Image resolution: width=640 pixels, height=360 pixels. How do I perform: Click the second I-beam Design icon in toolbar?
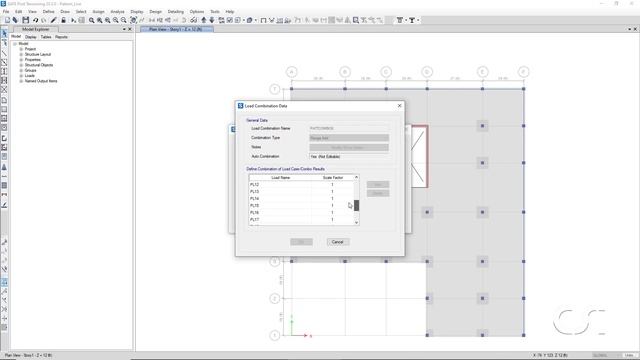[x=412, y=20]
